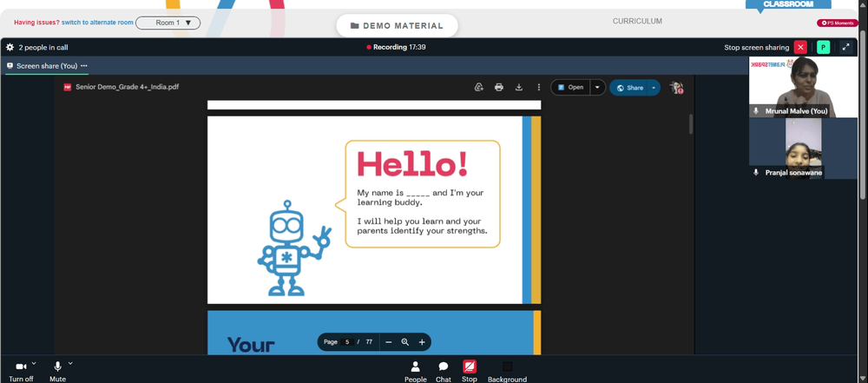The width and height of the screenshot is (868, 383).
Task: Click the switch to alternate room link
Action: [x=97, y=23]
